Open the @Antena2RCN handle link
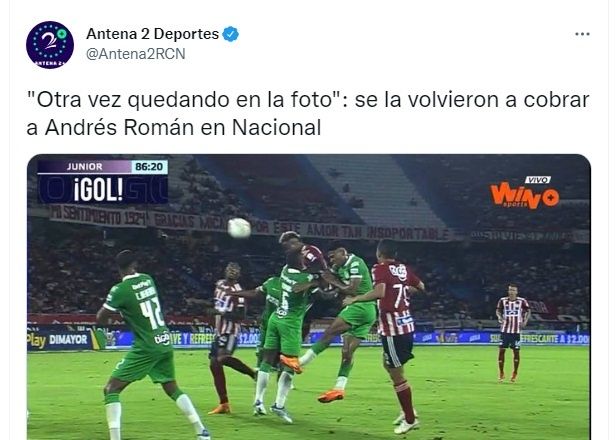This screenshot has height=440, width=616. click(x=136, y=54)
